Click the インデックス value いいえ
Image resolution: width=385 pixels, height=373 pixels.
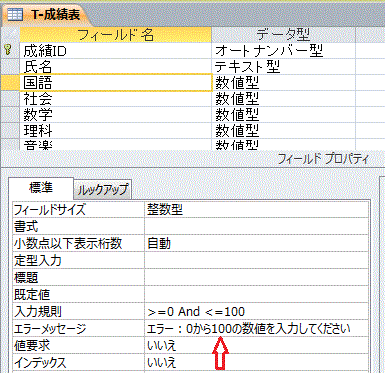click(x=257, y=362)
